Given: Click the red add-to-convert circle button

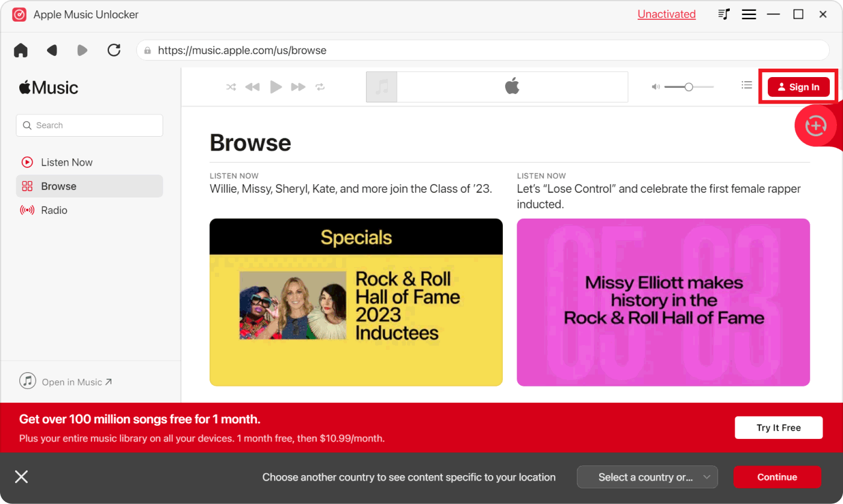Looking at the screenshot, I should [816, 125].
